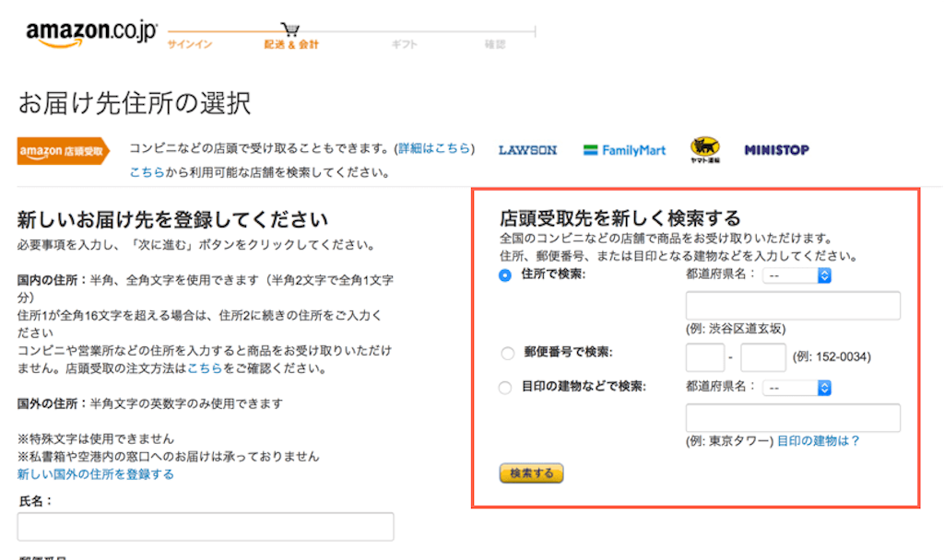This screenshot has height=560, width=944.
Task: Select the 住所で検索 radio button
Action: coord(505,275)
